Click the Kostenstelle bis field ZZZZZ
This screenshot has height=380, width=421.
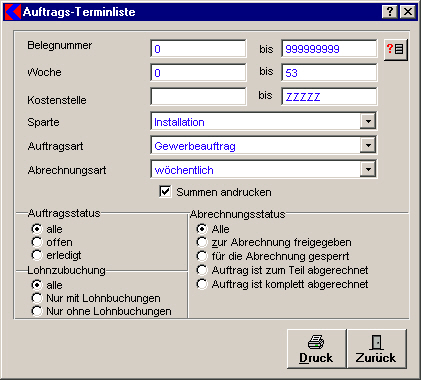click(329, 96)
